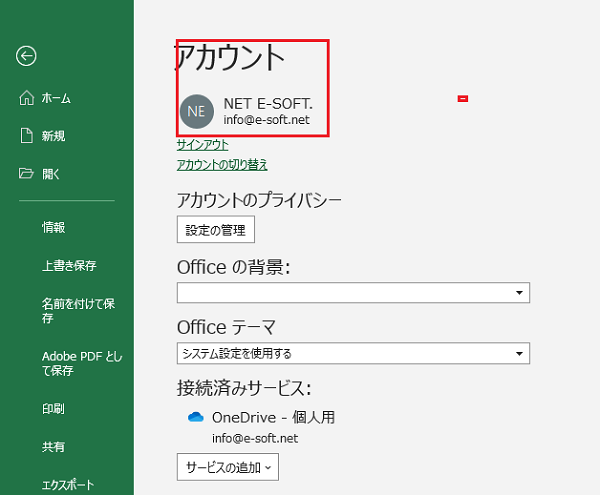Click the back arrow circle icon
Image resolution: width=600 pixels, height=495 pixels.
[26, 56]
